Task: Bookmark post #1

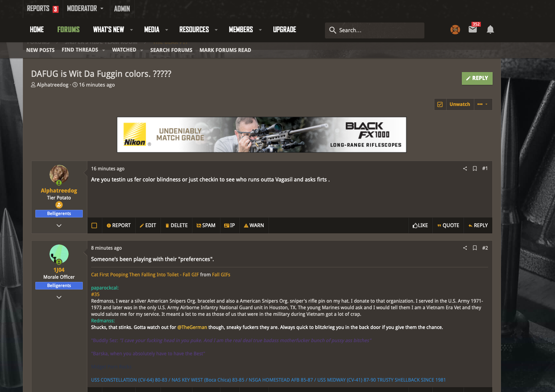Action: tap(475, 169)
